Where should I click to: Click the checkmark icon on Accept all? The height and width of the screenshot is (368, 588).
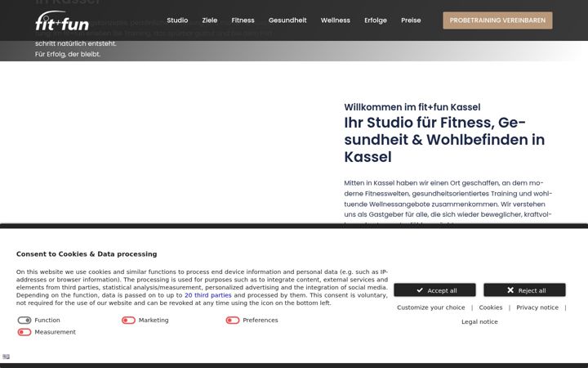420,290
